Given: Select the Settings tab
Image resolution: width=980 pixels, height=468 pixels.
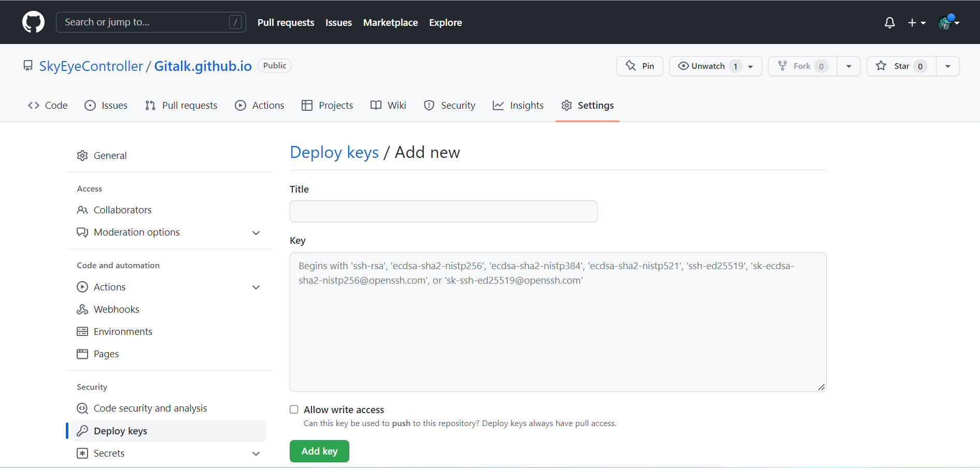Looking at the screenshot, I should click(588, 106).
